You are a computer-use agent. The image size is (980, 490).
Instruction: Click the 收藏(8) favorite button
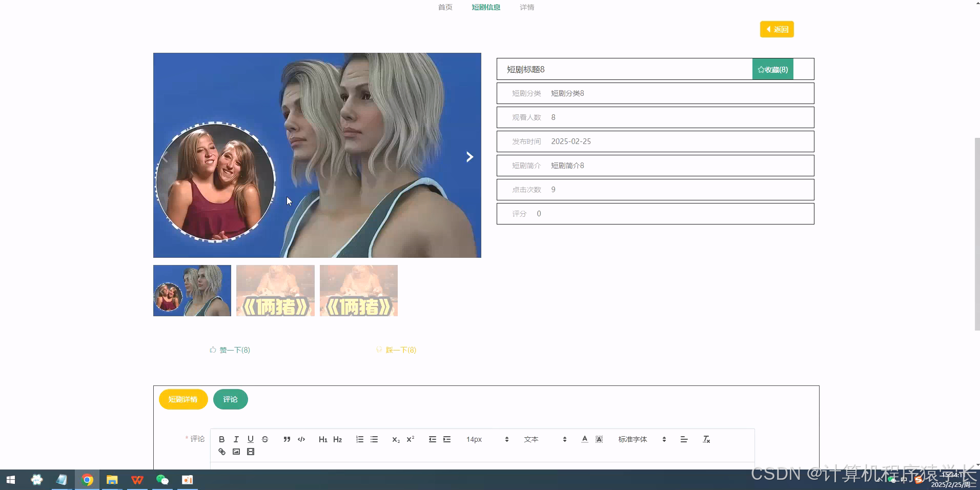(x=773, y=69)
